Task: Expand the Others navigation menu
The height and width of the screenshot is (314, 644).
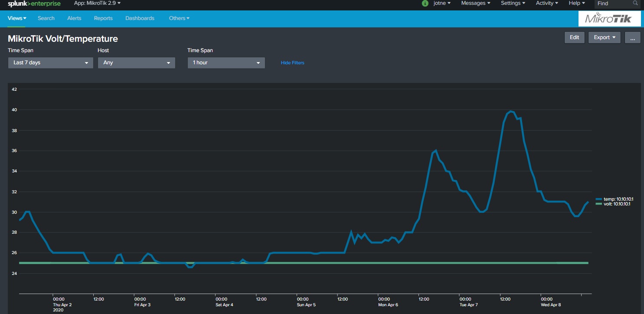Action: [179, 18]
